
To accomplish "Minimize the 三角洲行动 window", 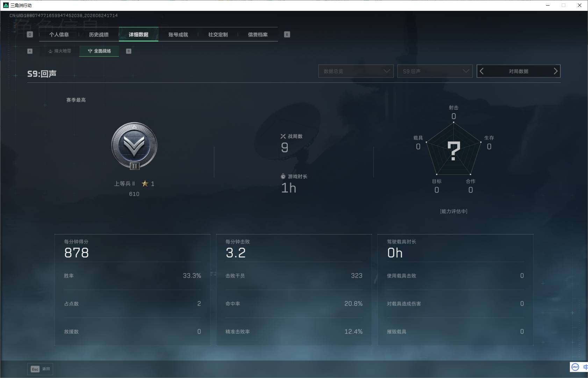I will [548, 5].
